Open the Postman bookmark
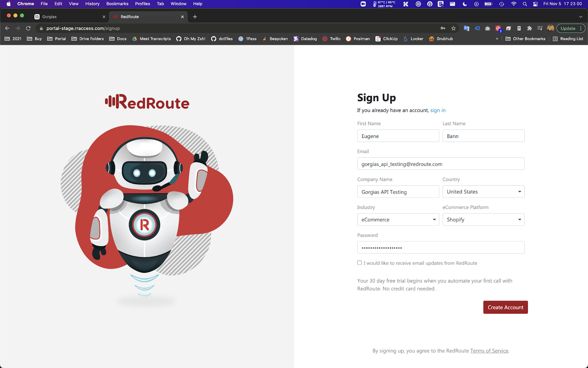Screen dimensions: 588x368 pos(358,39)
